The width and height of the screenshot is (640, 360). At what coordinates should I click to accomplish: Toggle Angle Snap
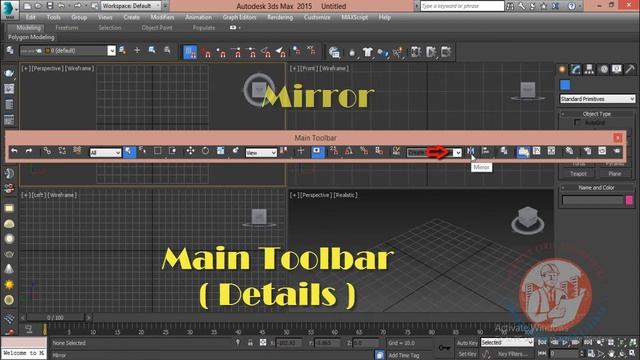click(349, 151)
